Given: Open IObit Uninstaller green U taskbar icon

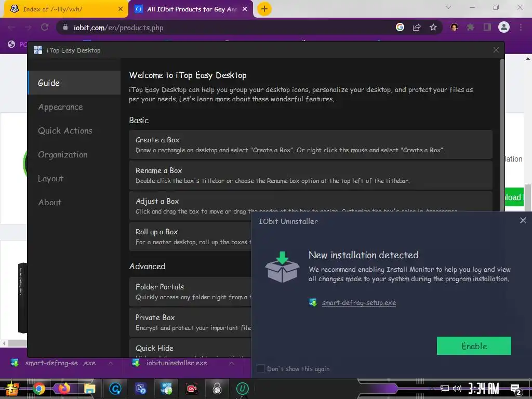Looking at the screenshot, I should click(x=242, y=389).
